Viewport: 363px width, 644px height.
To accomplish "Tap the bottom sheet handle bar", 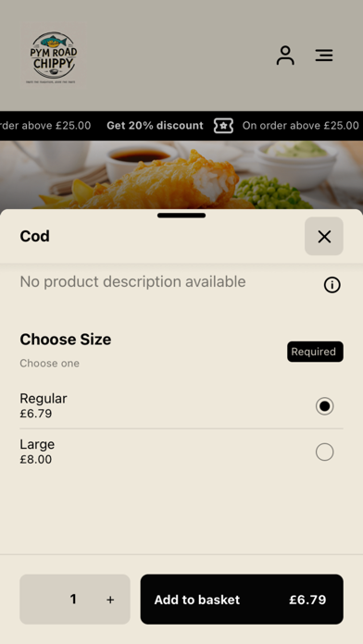I will [181, 216].
